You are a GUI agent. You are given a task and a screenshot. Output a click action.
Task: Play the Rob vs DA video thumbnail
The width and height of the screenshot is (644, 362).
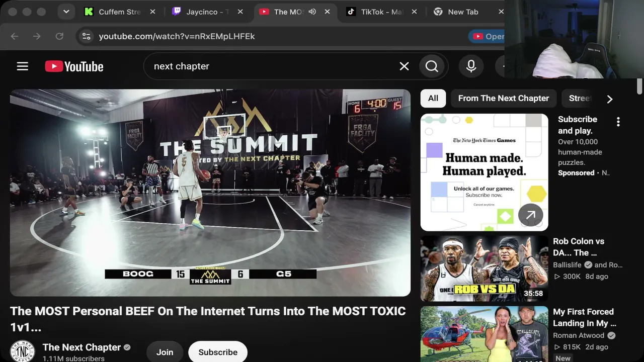tap(485, 268)
